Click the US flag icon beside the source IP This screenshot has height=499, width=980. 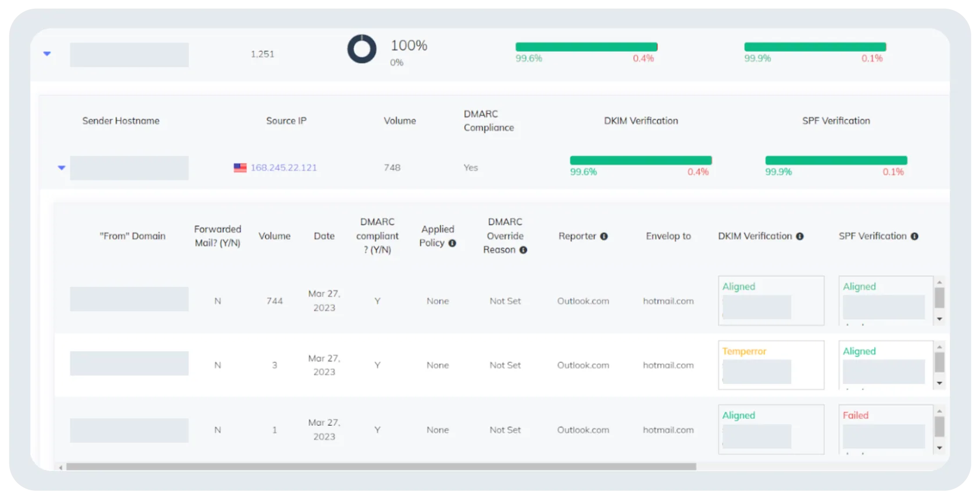pos(240,167)
